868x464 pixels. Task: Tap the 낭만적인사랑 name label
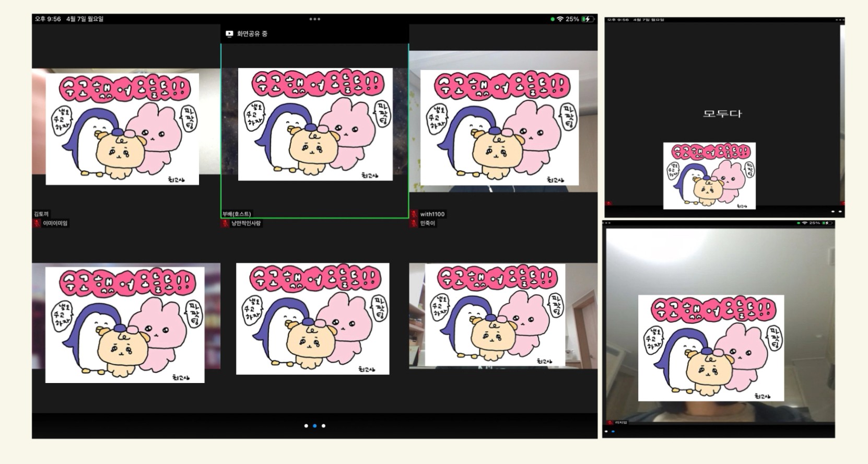click(246, 223)
